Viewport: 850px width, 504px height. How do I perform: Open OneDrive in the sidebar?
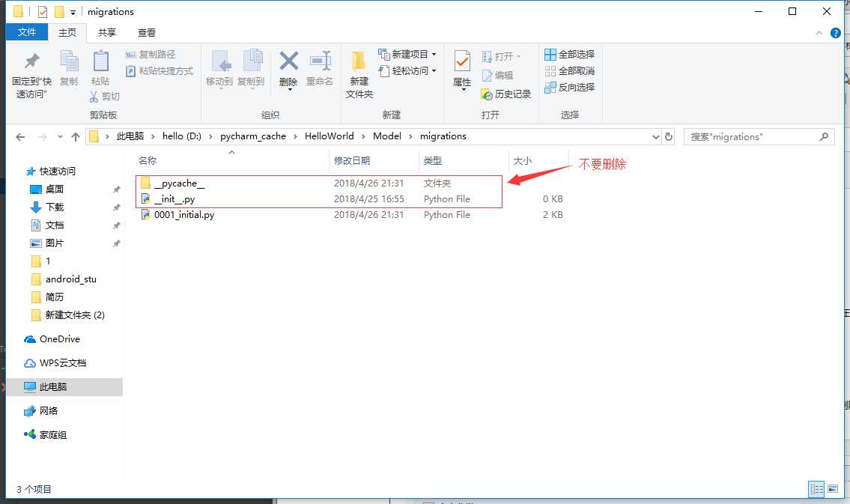tap(52, 339)
